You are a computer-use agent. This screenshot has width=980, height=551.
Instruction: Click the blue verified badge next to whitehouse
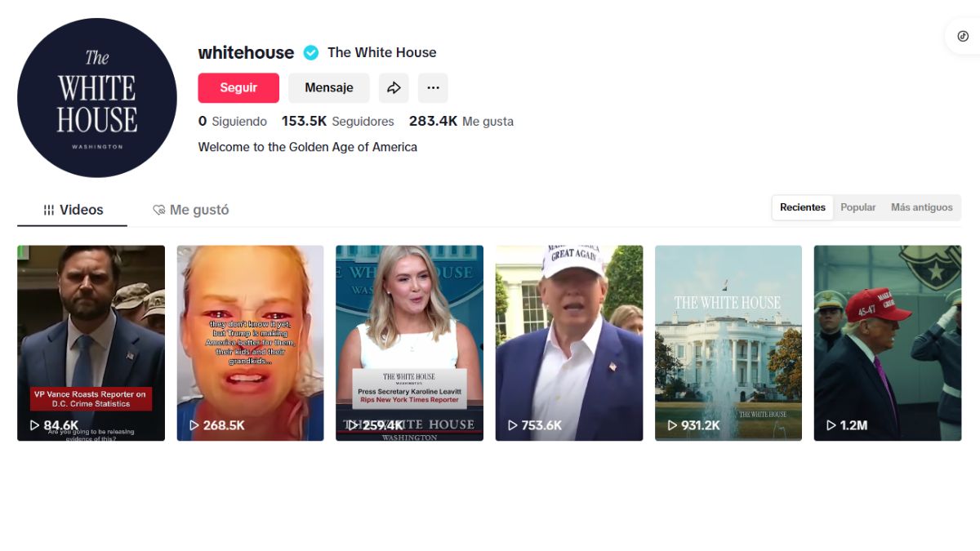pyautogui.click(x=311, y=53)
